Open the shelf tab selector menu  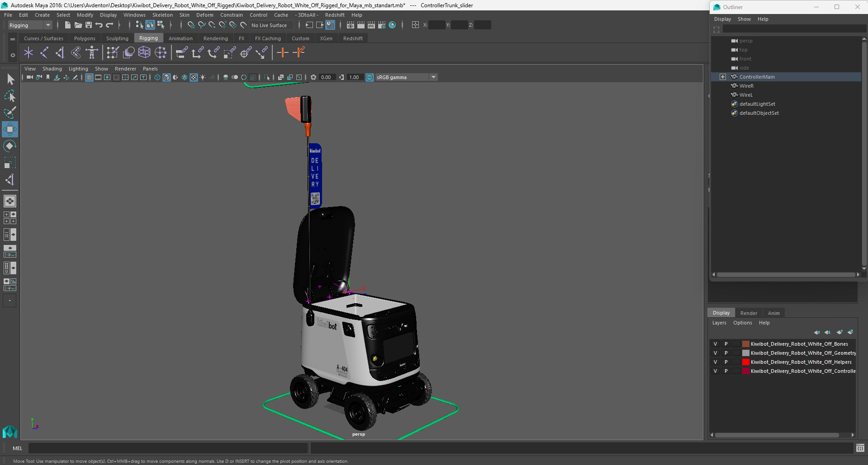(x=13, y=39)
